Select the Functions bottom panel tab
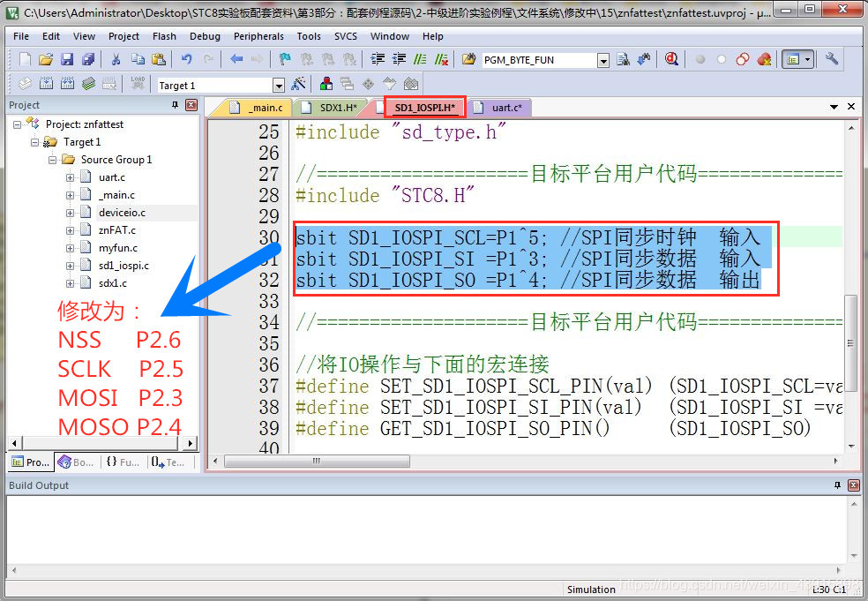This screenshot has height=601, width=868. (123, 462)
